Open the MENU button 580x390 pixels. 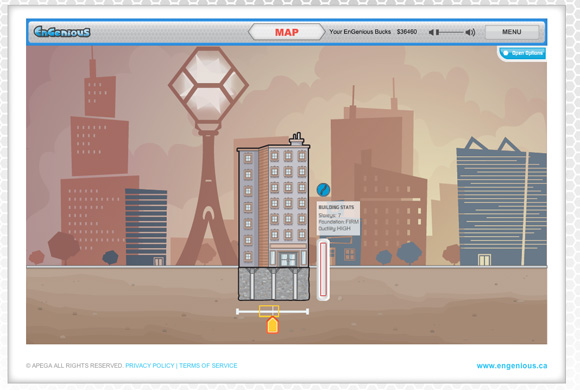pyautogui.click(x=512, y=32)
